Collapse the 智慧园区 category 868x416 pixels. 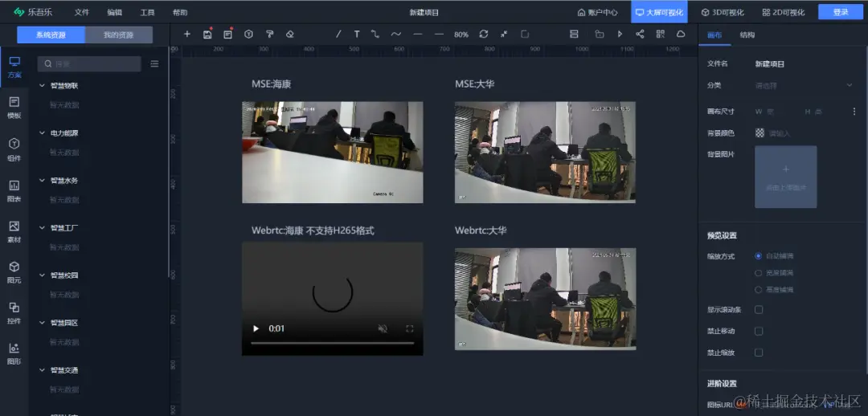point(42,323)
